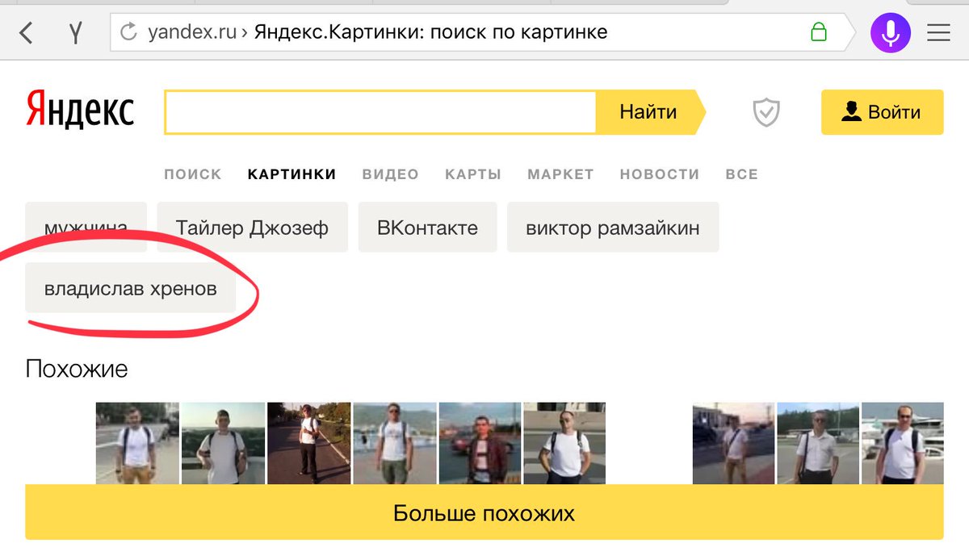Open the ВИДЕО tab
The image size is (969, 560).
(391, 174)
